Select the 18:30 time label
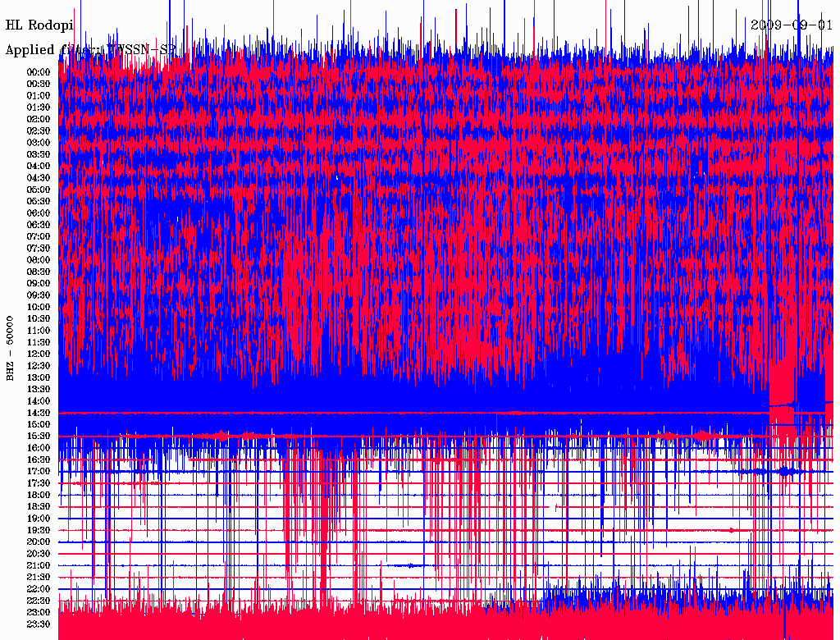The width and height of the screenshot is (840, 640). coord(39,507)
